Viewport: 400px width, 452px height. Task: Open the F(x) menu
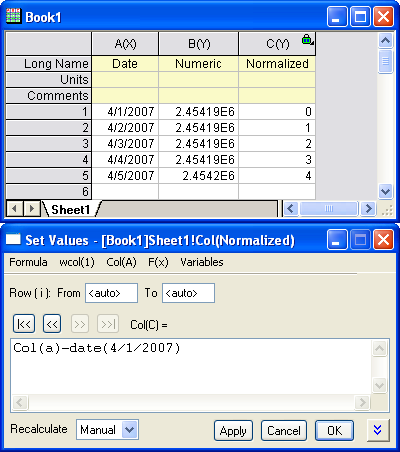[x=158, y=262]
